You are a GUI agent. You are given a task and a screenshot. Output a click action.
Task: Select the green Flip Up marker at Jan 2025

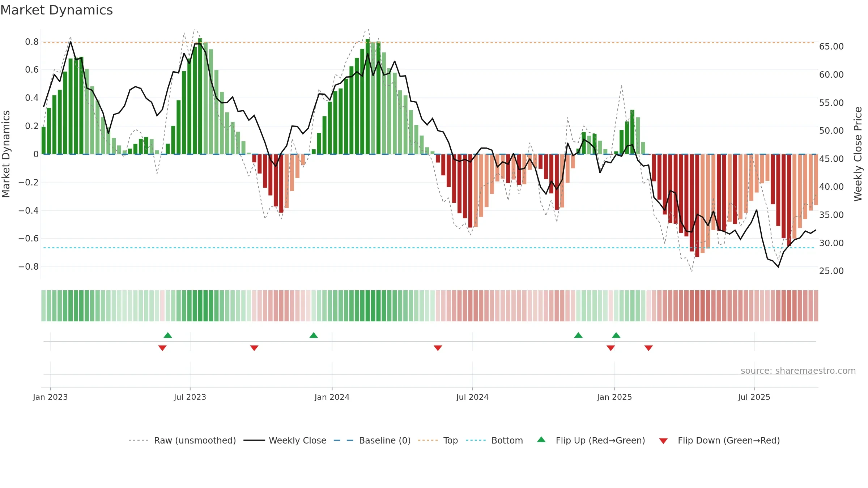616,335
